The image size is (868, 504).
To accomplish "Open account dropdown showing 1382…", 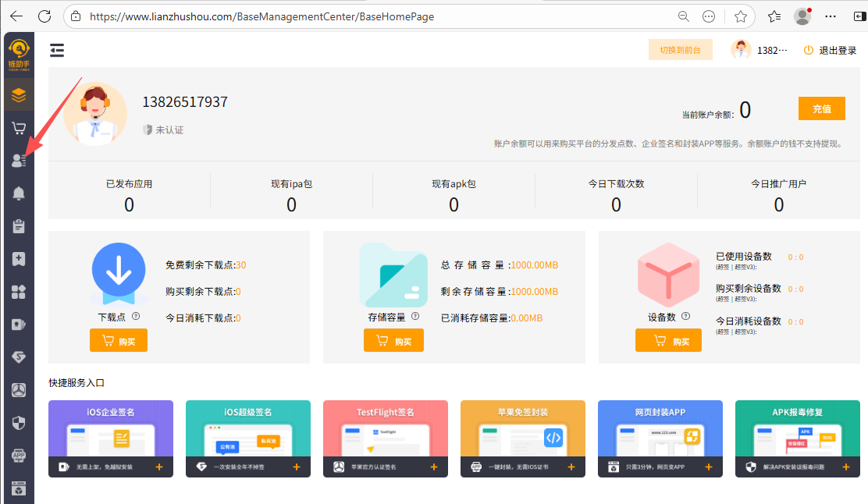I will (x=759, y=51).
